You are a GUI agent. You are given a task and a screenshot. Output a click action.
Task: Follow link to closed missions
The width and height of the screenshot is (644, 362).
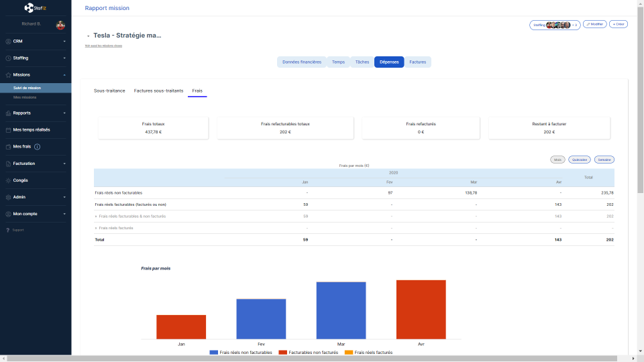[103, 46]
